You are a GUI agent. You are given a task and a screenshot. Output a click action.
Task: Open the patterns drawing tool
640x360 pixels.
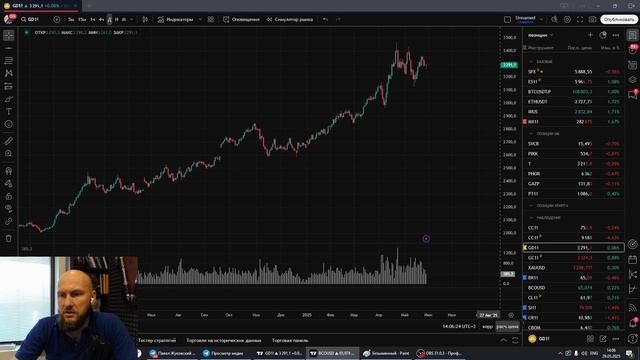point(9,73)
